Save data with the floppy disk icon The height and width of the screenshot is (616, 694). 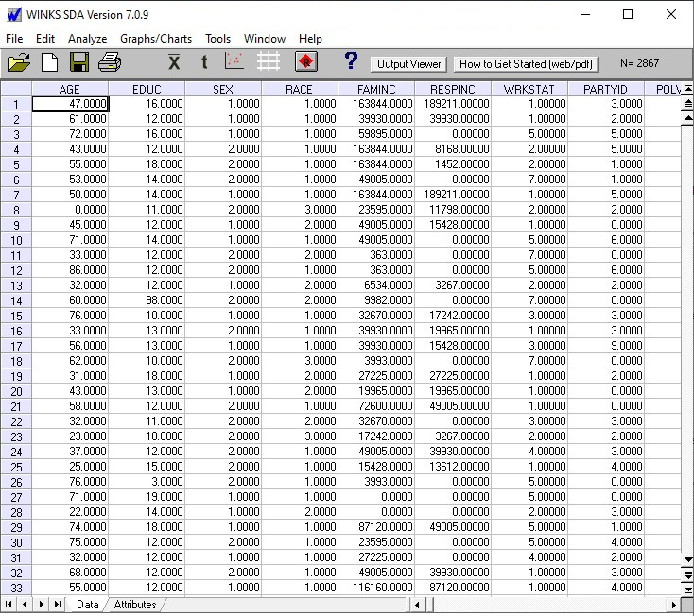pos(79,62)
